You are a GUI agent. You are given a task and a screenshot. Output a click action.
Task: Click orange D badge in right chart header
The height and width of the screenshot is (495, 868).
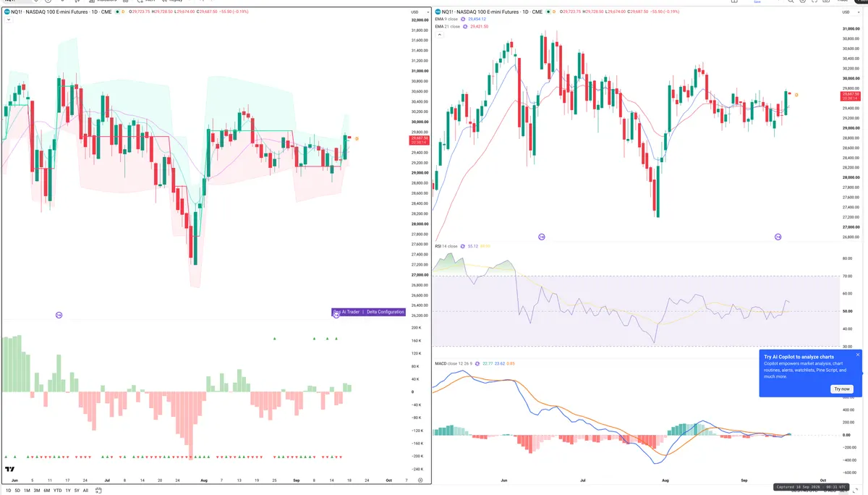click(554, 12)
